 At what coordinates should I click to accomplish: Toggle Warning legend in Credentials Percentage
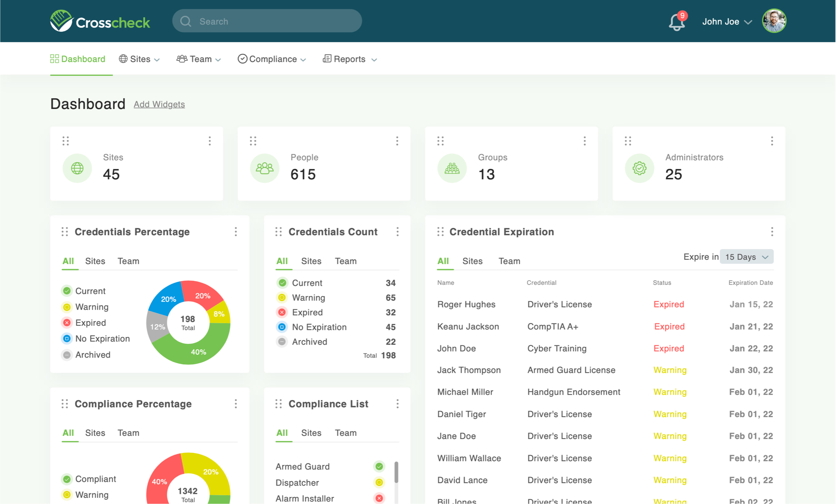click(85, 307)
